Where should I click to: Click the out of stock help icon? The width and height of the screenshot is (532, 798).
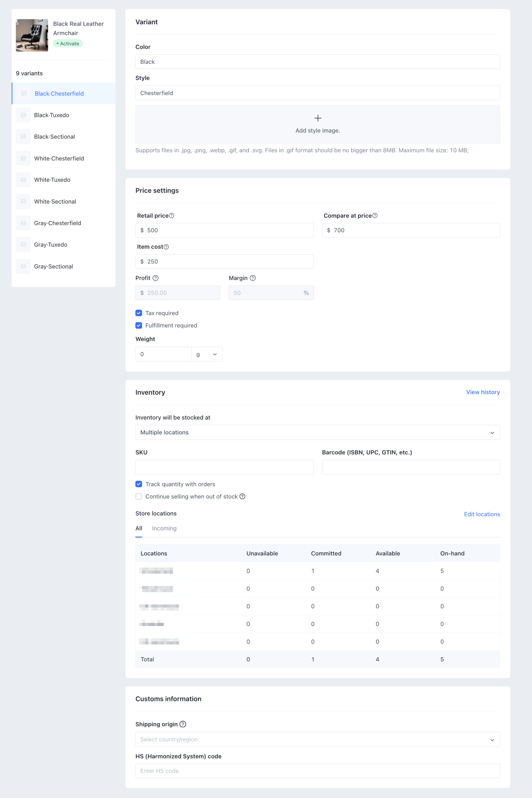[242, 496]
